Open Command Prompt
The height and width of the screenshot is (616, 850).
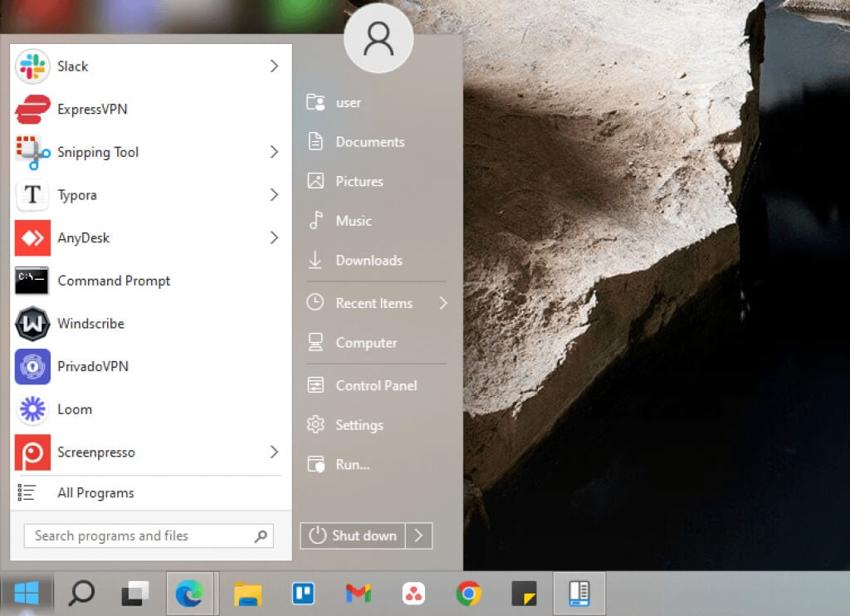(113, 281)
